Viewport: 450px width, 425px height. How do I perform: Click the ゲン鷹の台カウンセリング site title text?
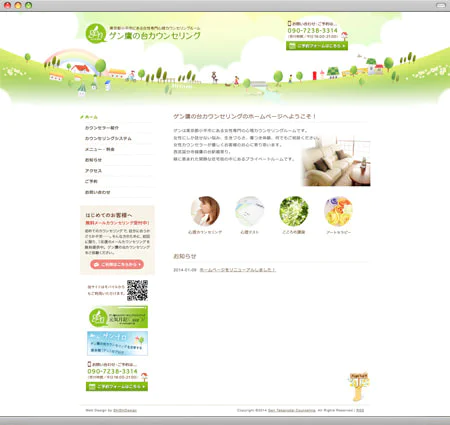coord(155,36)
